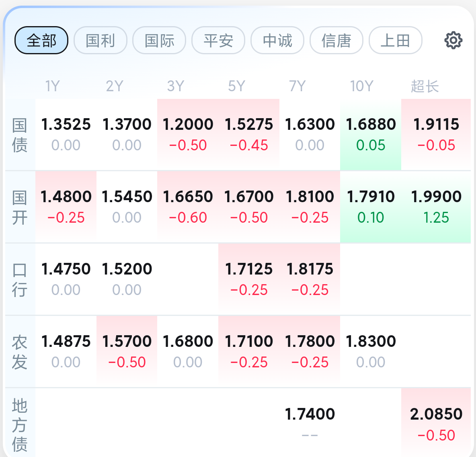Open the settings gear icon
Image resolution: width=476 pixels, height=457 pixels.
point(453,40)
